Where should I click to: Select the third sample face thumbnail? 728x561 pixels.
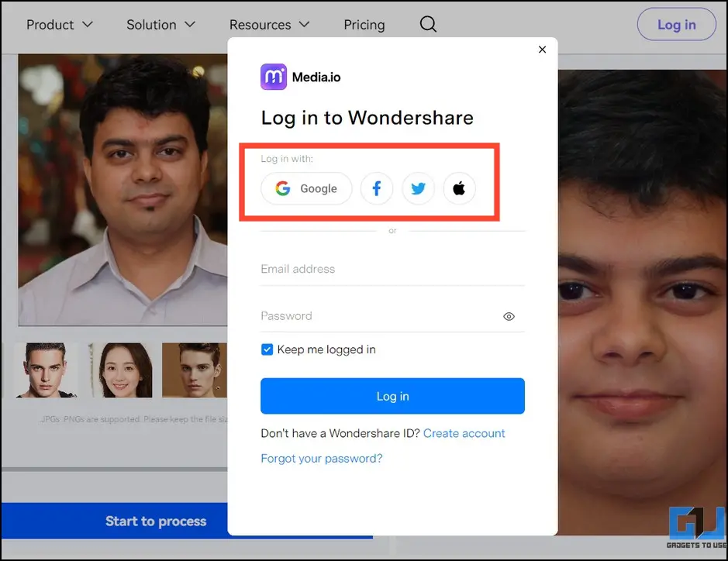tap(195, 370)
